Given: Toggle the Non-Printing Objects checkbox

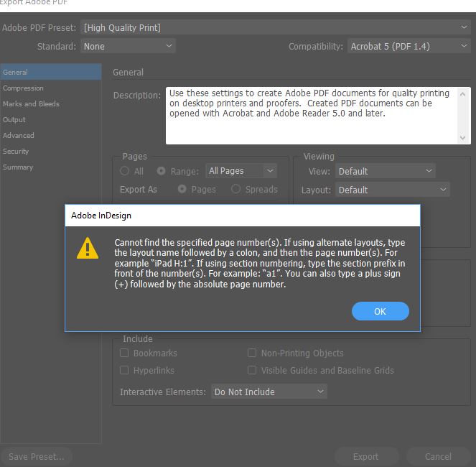Looking at the screenshot, I should click(x=252, y=353).
